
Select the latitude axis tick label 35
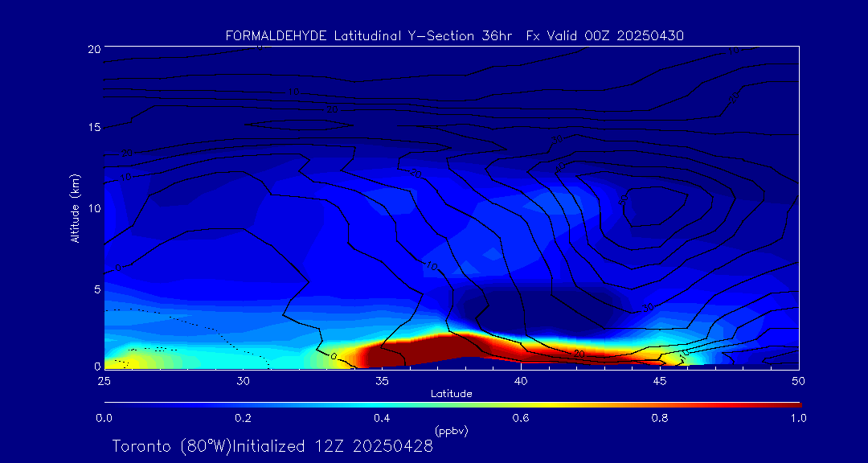pos(382,381)
